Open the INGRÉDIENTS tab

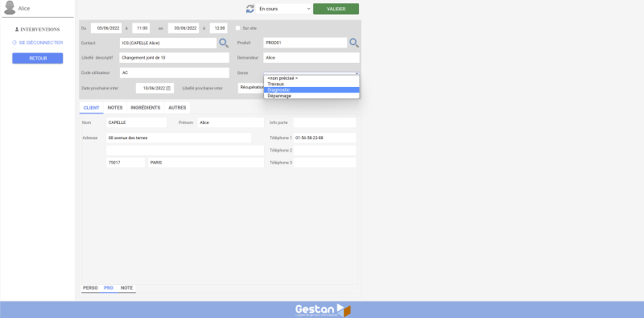146,108
